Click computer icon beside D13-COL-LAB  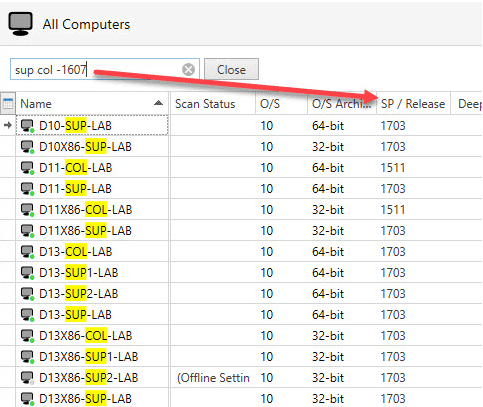pyautogui.click(x=28, y=252)
